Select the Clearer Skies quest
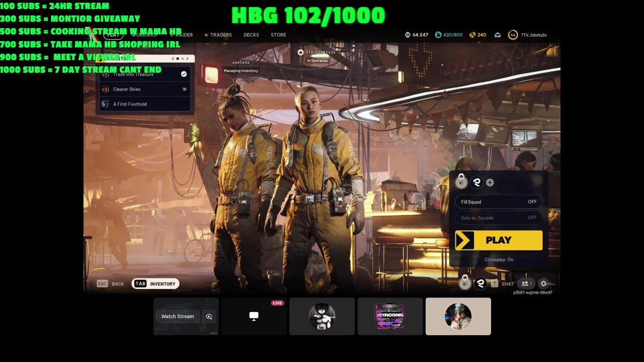 [145, 89]
